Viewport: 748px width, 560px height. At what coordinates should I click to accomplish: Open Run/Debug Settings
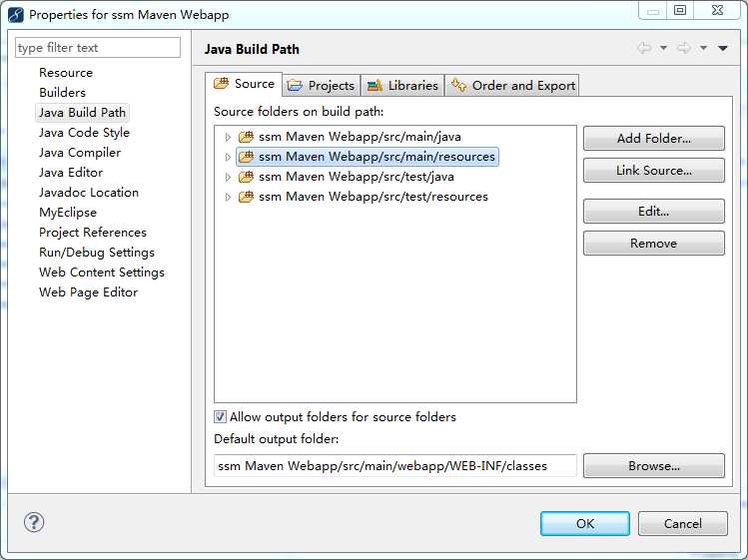pyautogui.click(x=97, y=253)
